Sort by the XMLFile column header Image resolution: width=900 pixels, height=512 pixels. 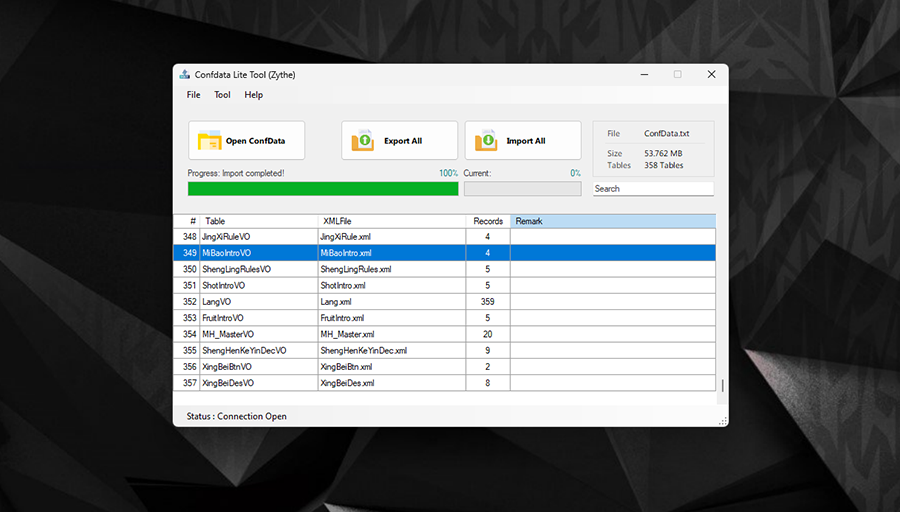pyautogui.click(x=390, y=221)
